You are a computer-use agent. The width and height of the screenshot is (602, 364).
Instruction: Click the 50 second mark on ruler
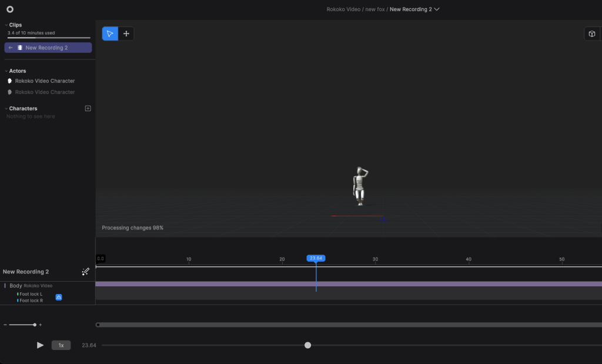click(x=561, y=259)
